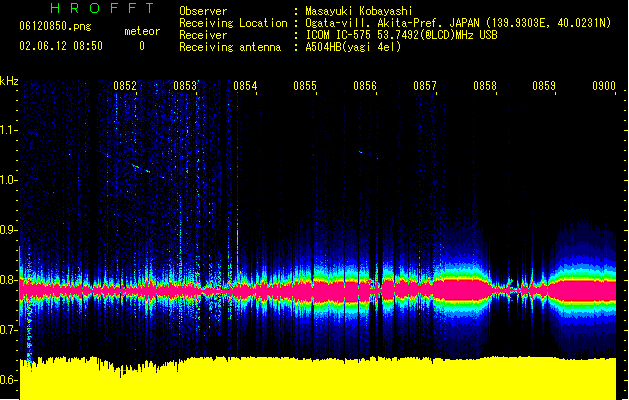Select the filename 06120850.png
The width and height of the screenshot is (629, 400).
coord(55,26)
